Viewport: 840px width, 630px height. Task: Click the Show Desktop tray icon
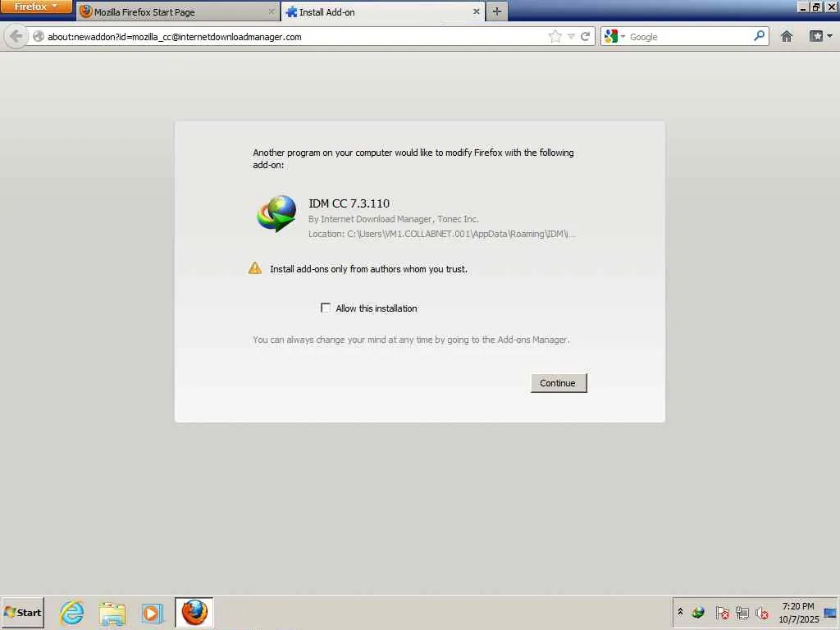830,612
